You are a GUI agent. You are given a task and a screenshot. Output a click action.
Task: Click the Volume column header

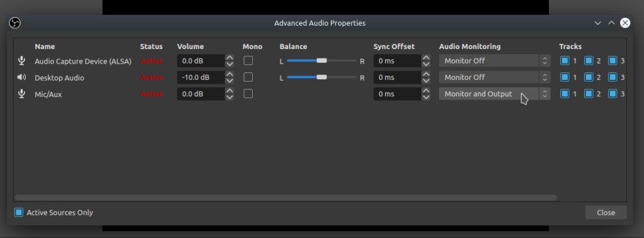tap(190, 47)
